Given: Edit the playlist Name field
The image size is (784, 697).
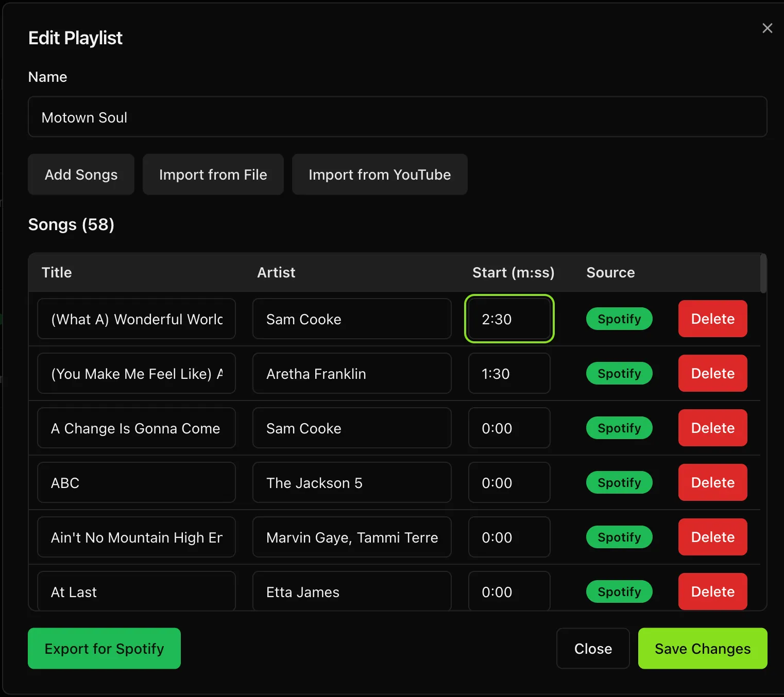Looking at the screenshot, I should [397, 117].
